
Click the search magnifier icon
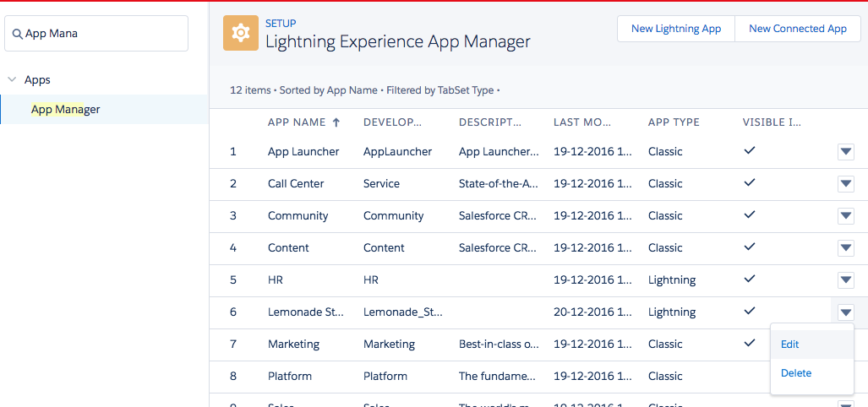coord(17,34)
